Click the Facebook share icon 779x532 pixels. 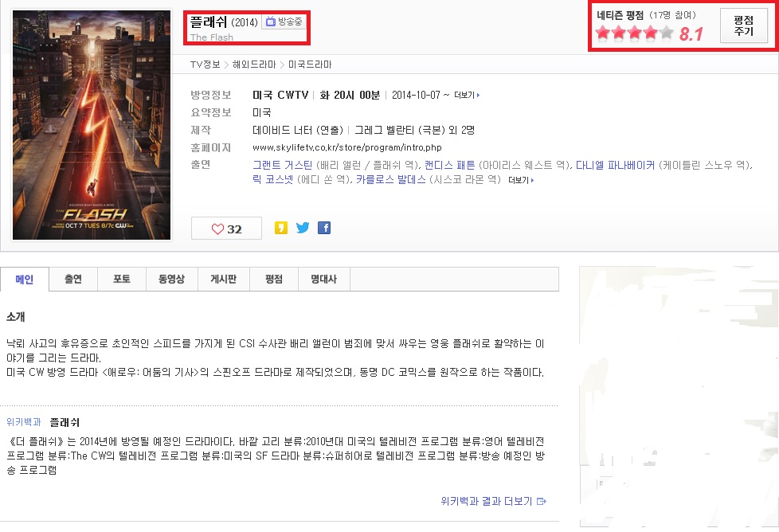tap(324, 228)
